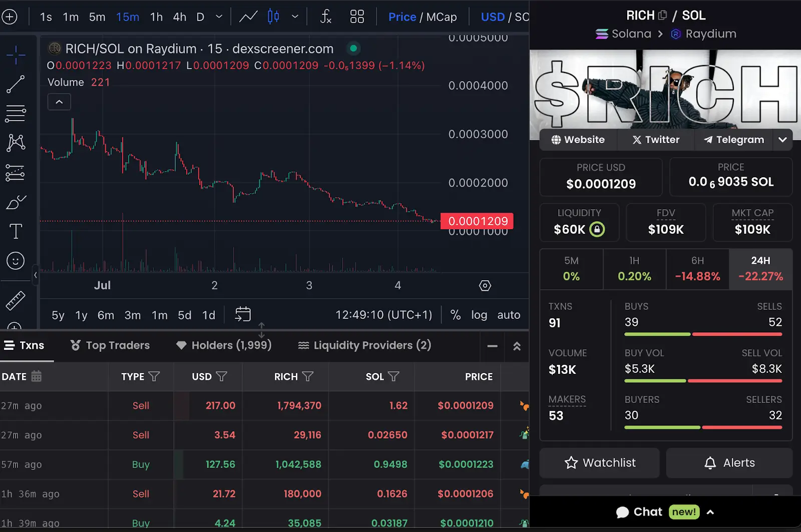Image resolution: width=801 pixels, height=532 pixels.
Task: Select the 24H change period
Action: [x=760, y=269]
